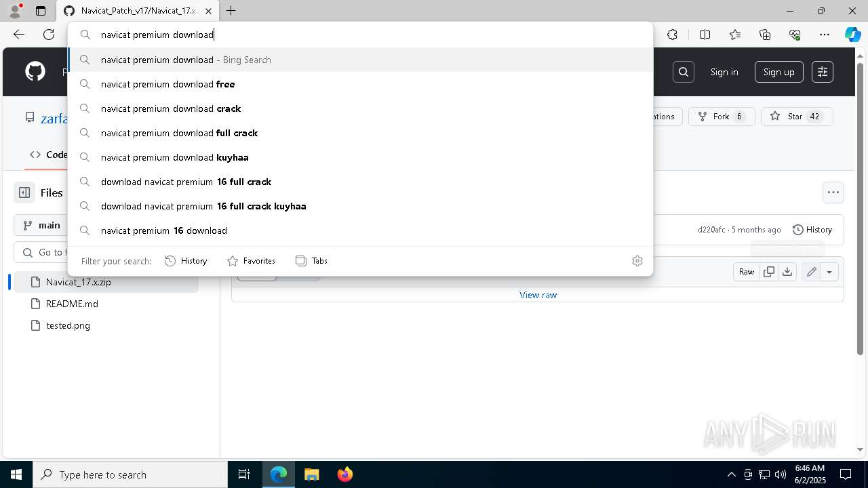Select 'navicat premium download free' suggestion
868x488 pixels.
pos(360,84)
